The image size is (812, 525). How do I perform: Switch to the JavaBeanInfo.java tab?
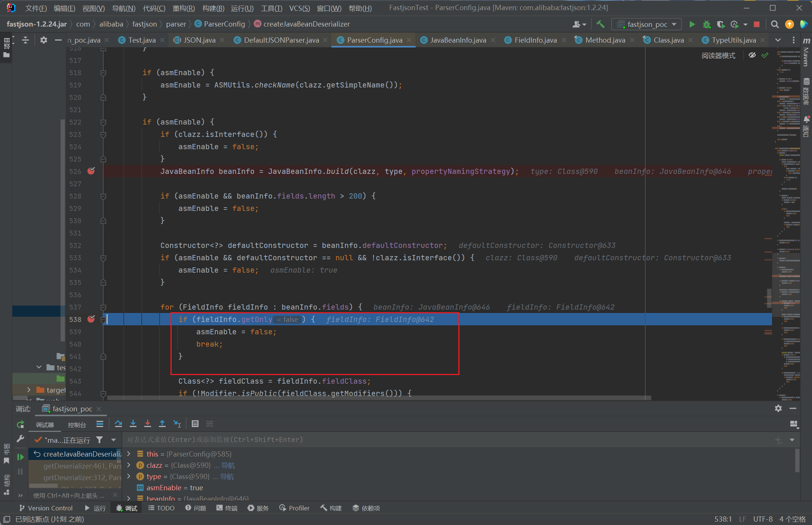(458, 40)
